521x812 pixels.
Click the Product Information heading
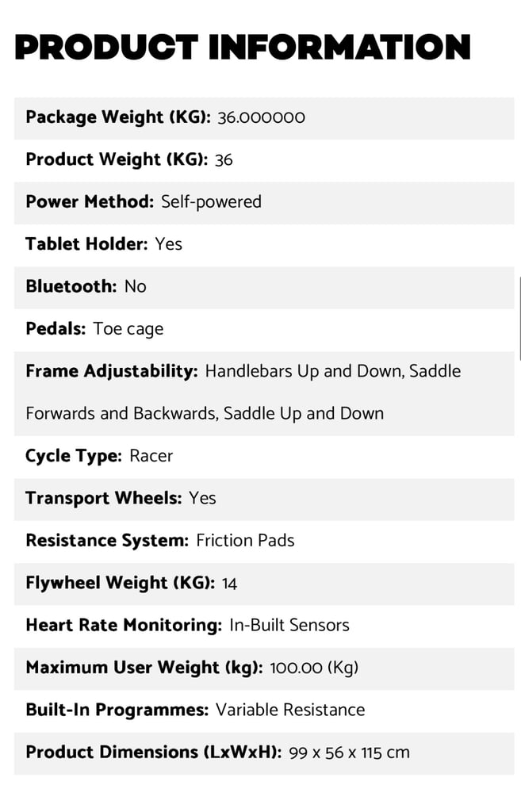[243, 47]
